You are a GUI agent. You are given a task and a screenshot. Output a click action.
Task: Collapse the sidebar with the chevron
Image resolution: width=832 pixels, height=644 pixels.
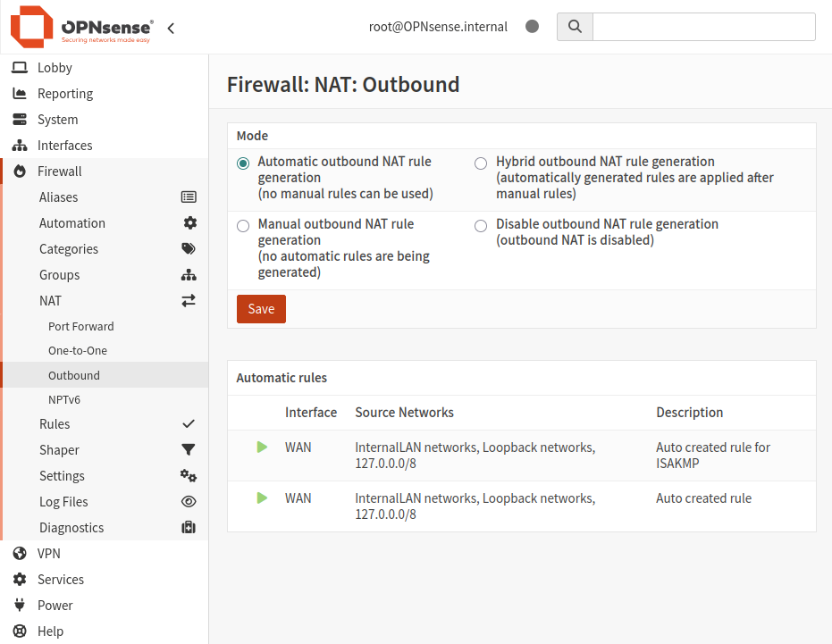click(x=171, y=28)
